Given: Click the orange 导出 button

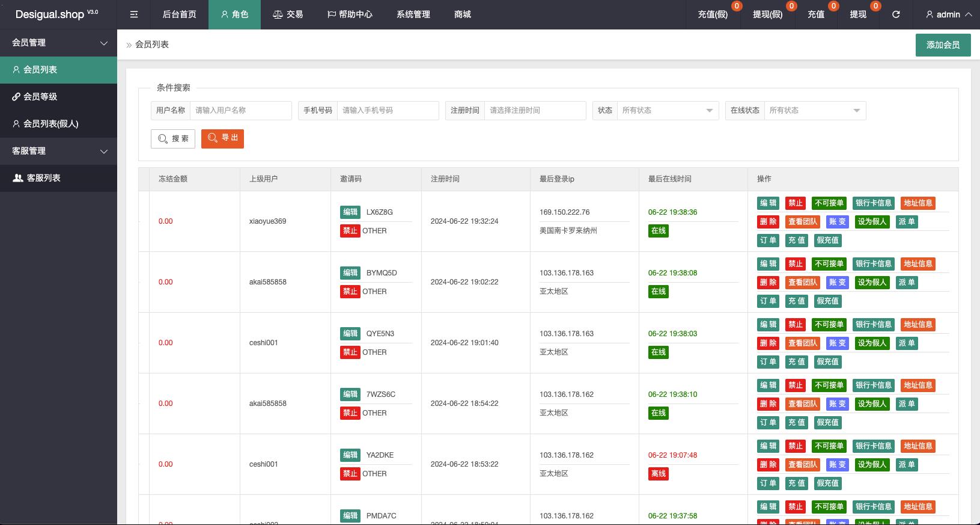Looking at the screenshot, I should tap(222, 138).
